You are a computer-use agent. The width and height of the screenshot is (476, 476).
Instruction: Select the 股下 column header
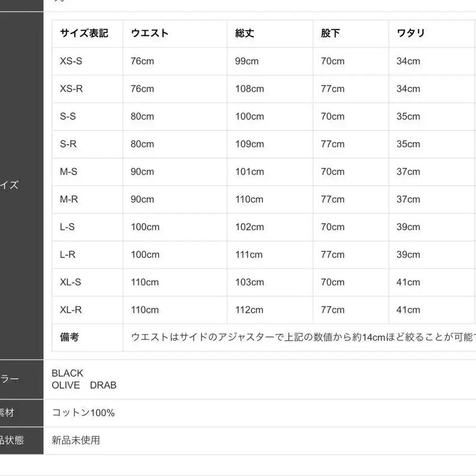click(x=330, y=33)
